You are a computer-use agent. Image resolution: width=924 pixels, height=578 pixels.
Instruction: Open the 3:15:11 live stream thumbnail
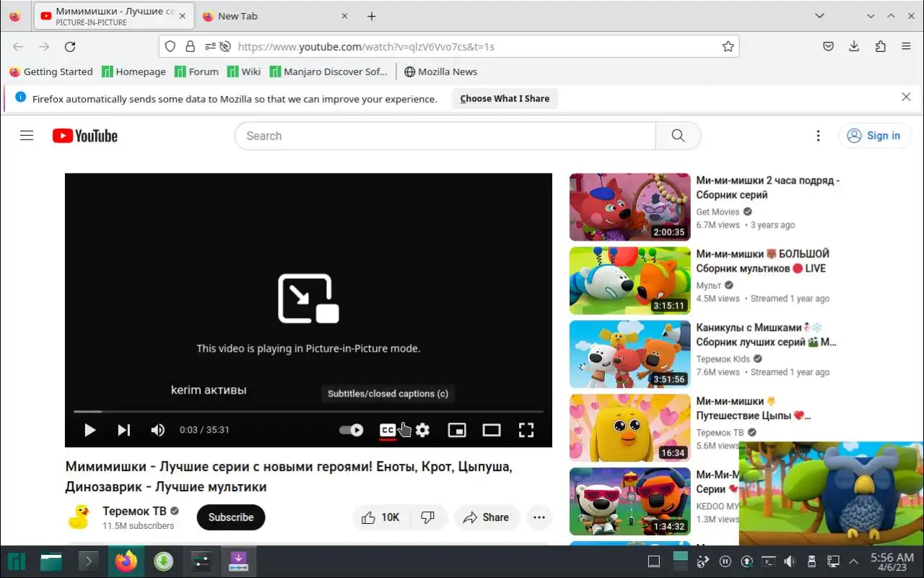pyautogui.click(x=630, y=281)
